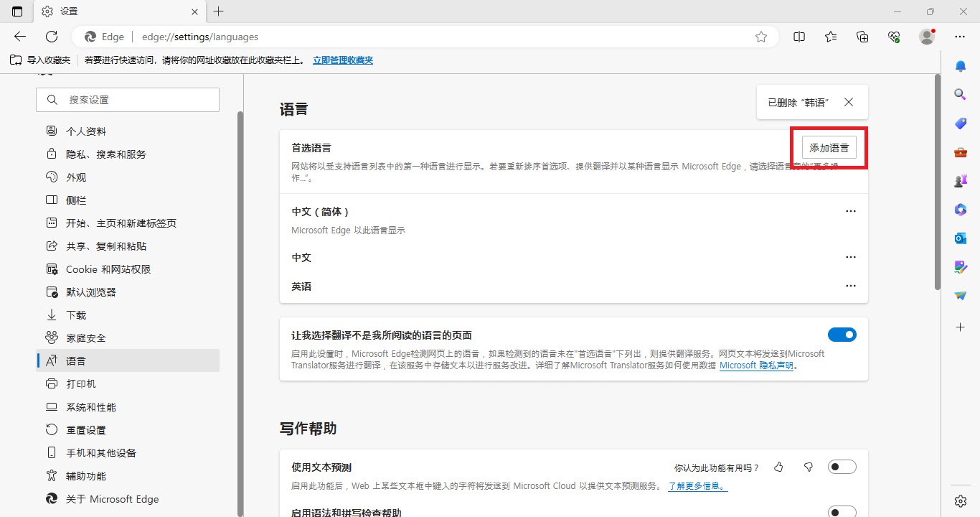
Task: Open tab actions menu icon
Action: pos(17,11)
